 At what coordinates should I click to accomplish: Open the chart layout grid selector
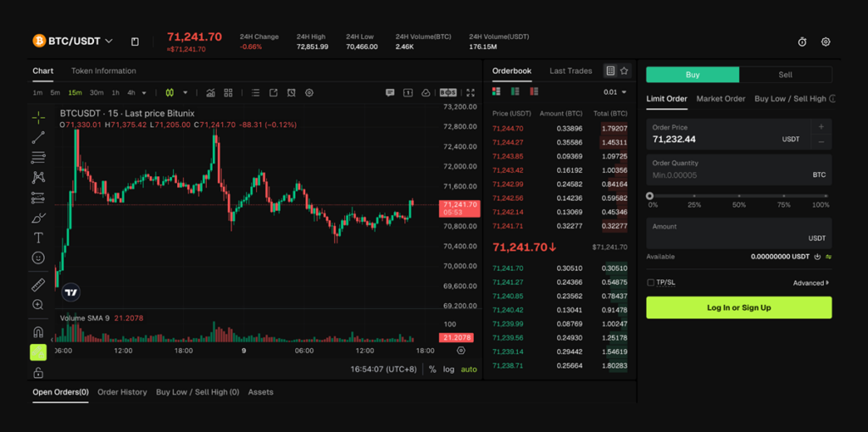pyautogui.click(x=228, y=93)
